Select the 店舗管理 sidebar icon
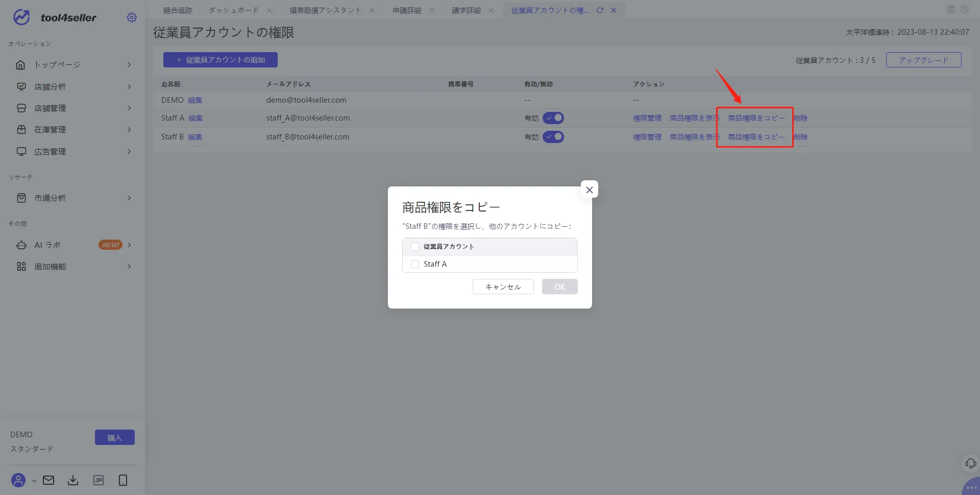Image resolution: width=980 pixels, height=495 pixels. pos(21,108)
